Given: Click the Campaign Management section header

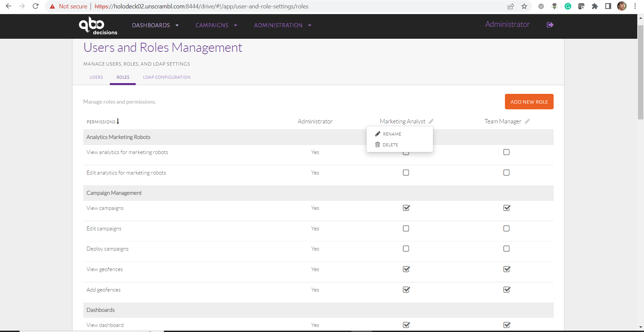Looking at the screenshot, I should (x=318, y=193).
